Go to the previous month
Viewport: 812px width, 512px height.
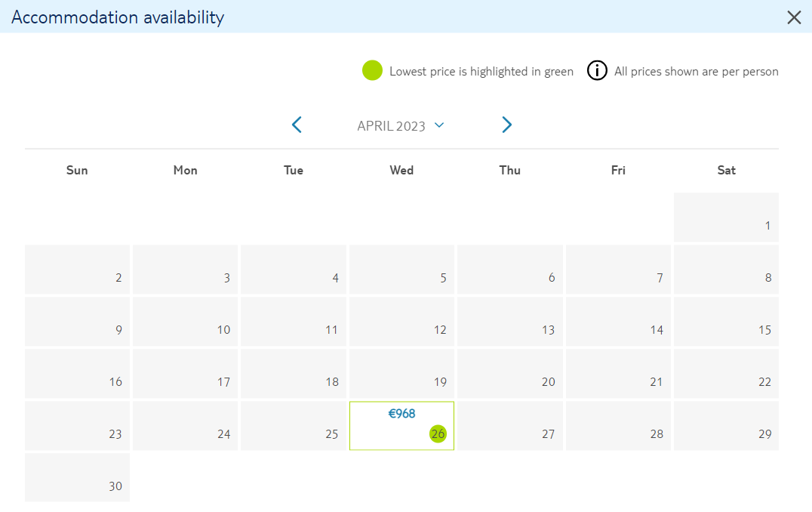click(x=297, y=125)
